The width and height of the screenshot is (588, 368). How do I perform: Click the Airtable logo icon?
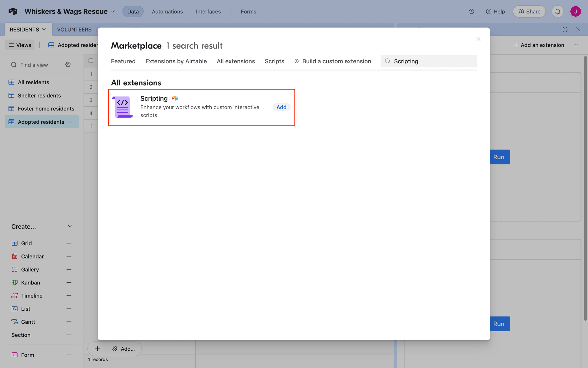point(12,11)
